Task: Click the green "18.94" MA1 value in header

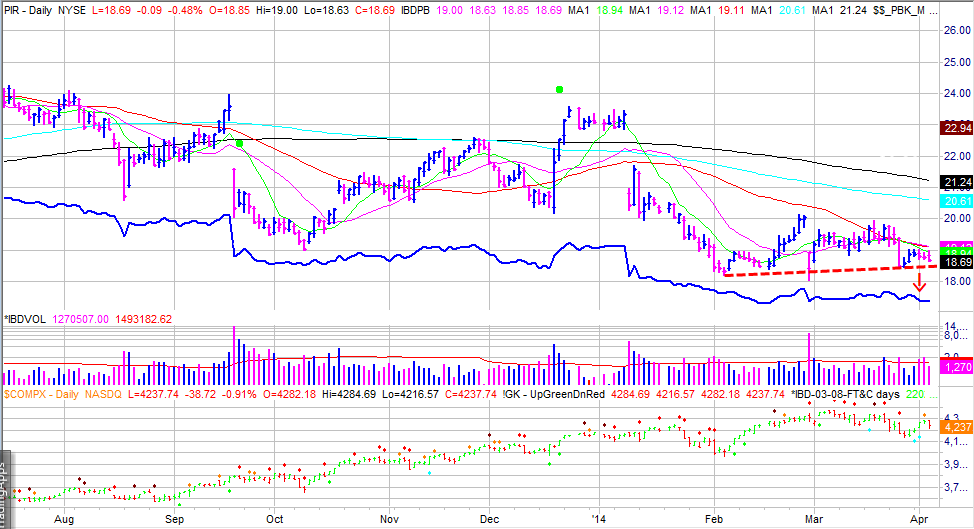Action: coord(609,11)
